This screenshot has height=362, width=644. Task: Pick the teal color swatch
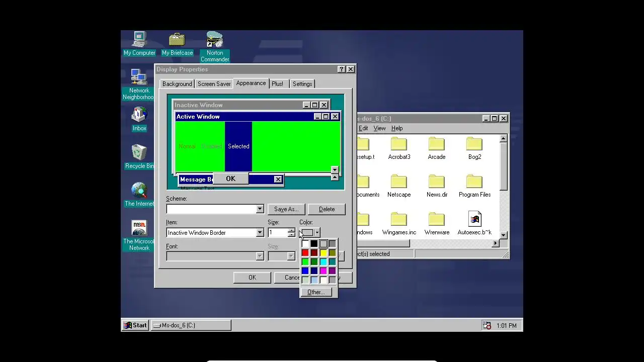pos(332,262)
